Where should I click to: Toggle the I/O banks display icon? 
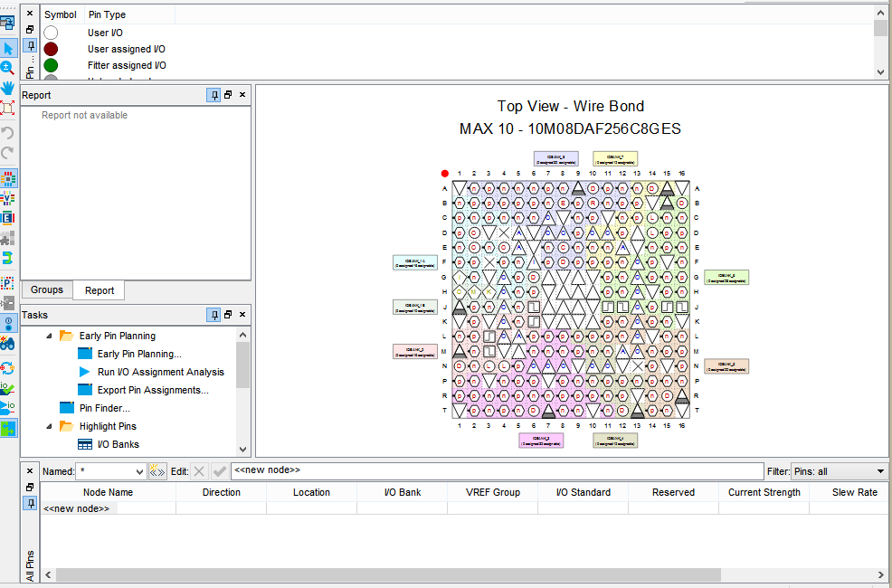point(8,178)
